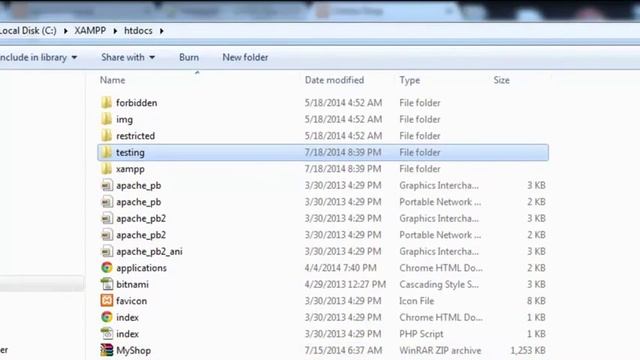Click the 'PHP Script' type cell

[x=421, y=334]
